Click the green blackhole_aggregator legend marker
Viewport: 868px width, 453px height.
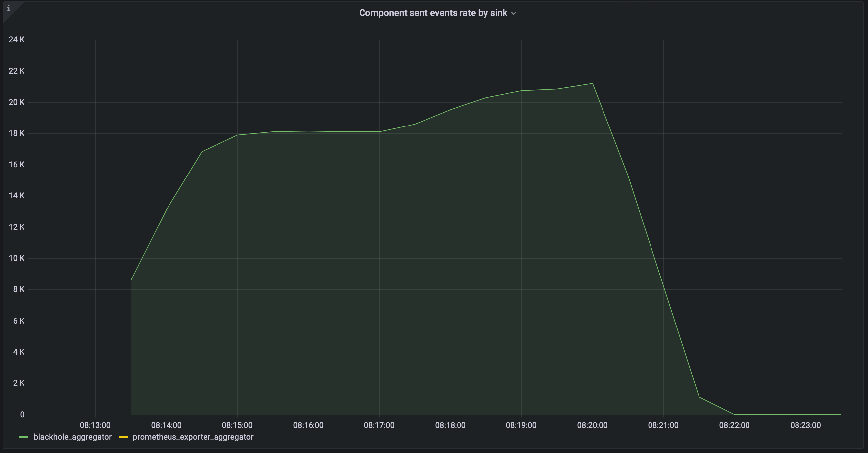24,437
